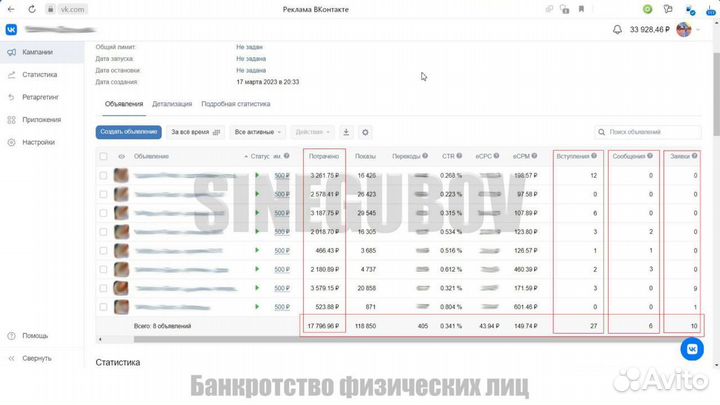Screen dimensions: 720x405
Task: Open Приложения in the sidebar
Action: click(x=42, y=119)
